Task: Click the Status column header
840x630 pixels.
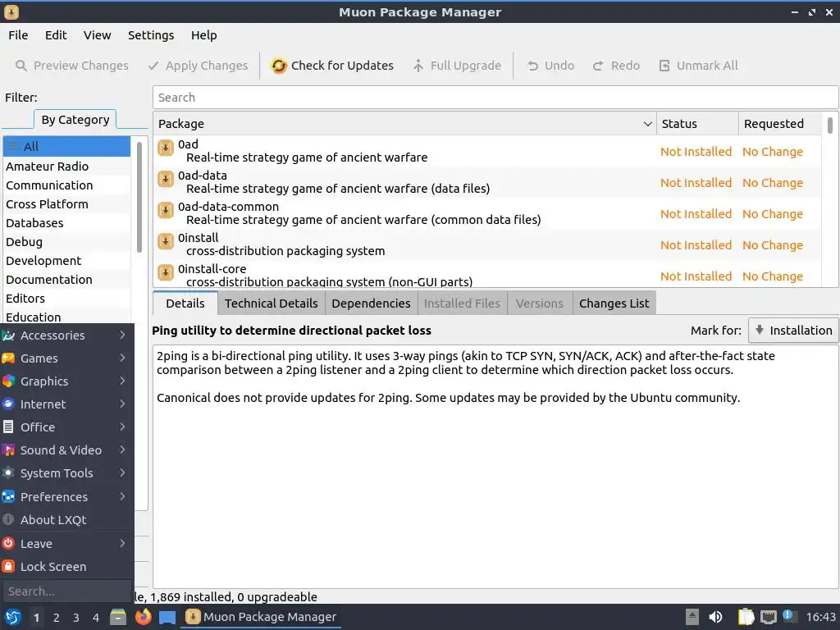Action: 697,124
